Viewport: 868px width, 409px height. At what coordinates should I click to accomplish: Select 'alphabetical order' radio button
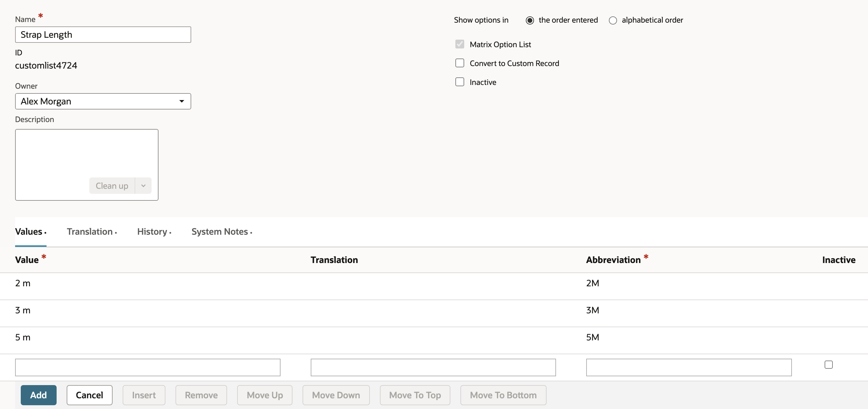[x=613, y=20]
